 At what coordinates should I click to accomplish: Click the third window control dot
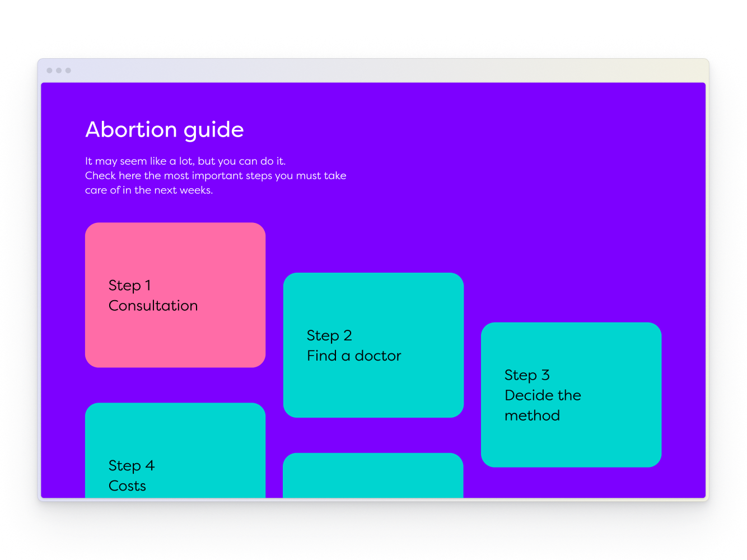(68, 71)
